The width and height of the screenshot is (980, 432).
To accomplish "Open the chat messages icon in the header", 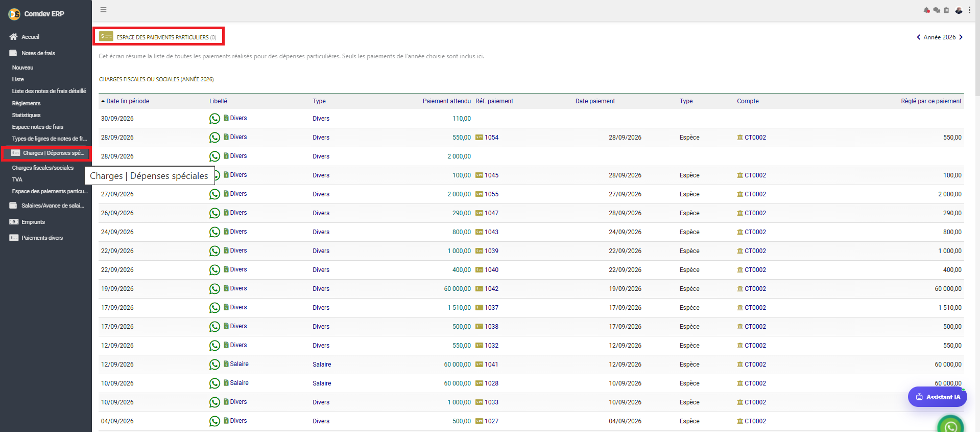I will click(937, 10).
